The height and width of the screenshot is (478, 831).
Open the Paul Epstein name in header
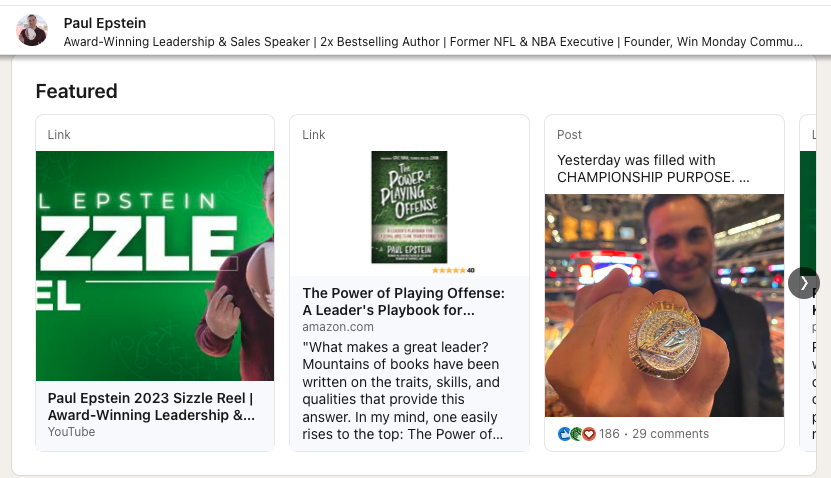click(105, 23)
